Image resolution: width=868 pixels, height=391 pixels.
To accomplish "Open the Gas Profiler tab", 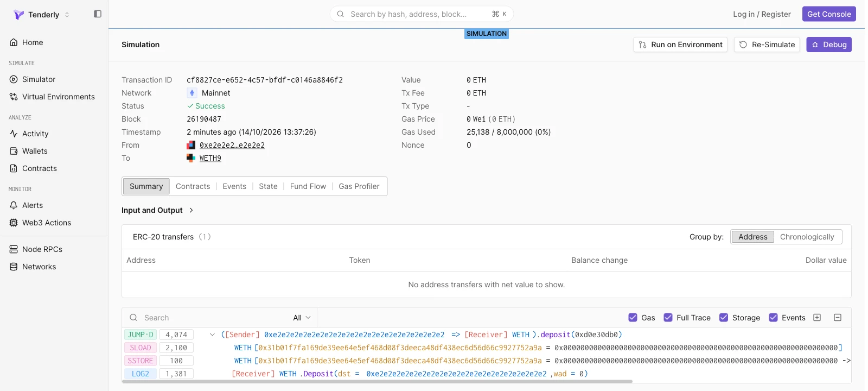I will (359, 186).
